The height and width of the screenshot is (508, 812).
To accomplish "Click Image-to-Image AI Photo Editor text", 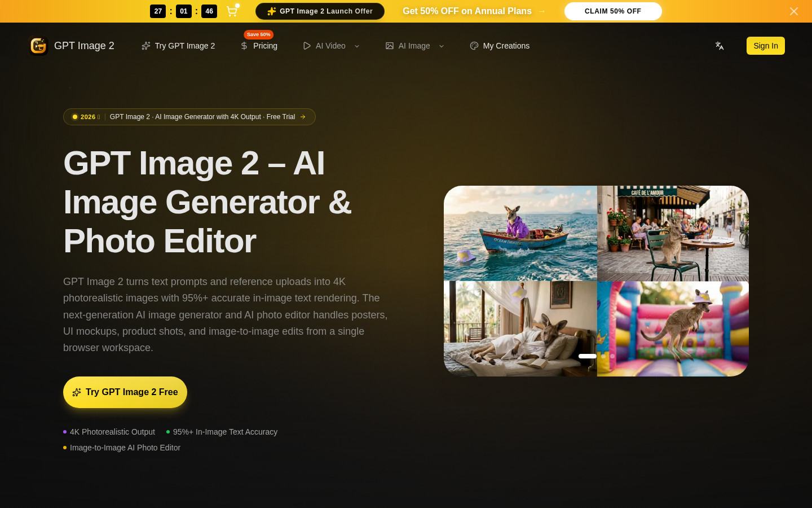I will click(125, 448).
